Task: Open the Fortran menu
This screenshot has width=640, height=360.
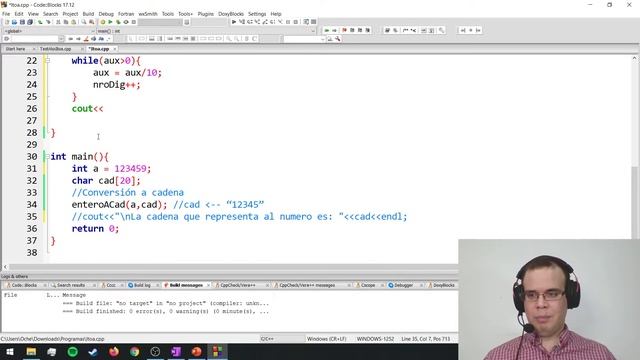Action: pyautogui.click(x=126, y=13)
